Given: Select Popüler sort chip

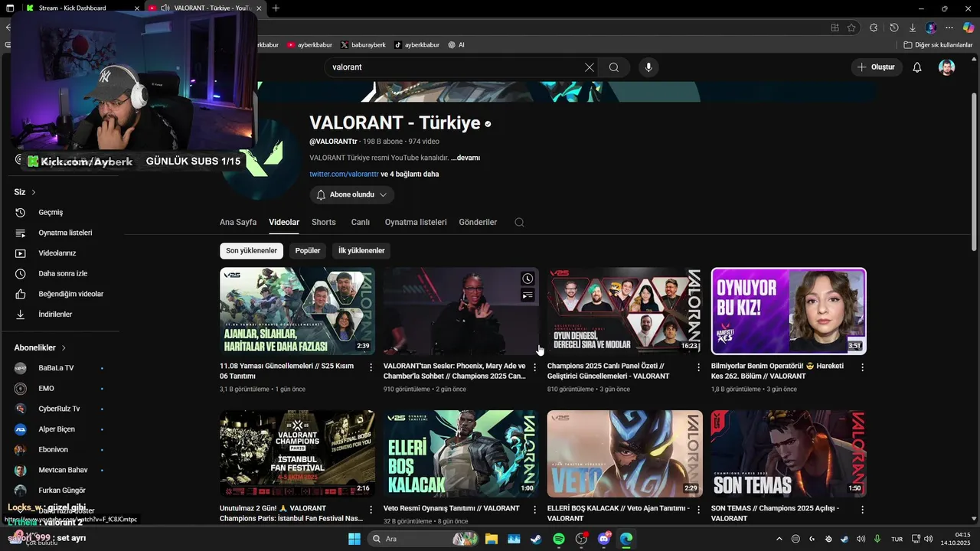Looking at the screenshot, I should (x=308, y=251).
